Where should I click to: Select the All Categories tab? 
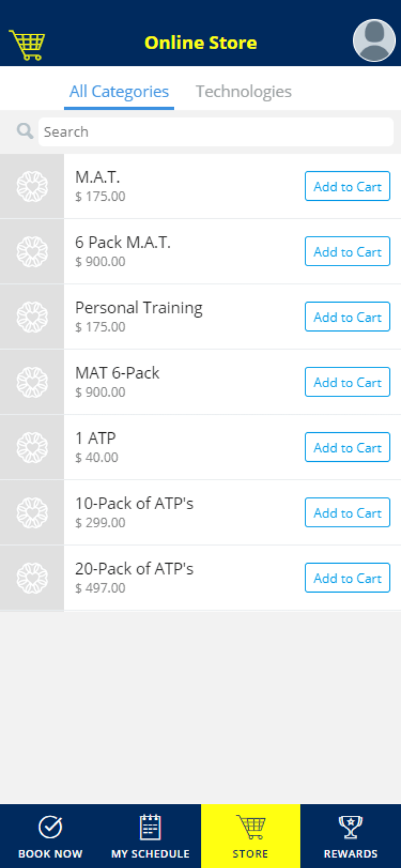click(119, 91)
